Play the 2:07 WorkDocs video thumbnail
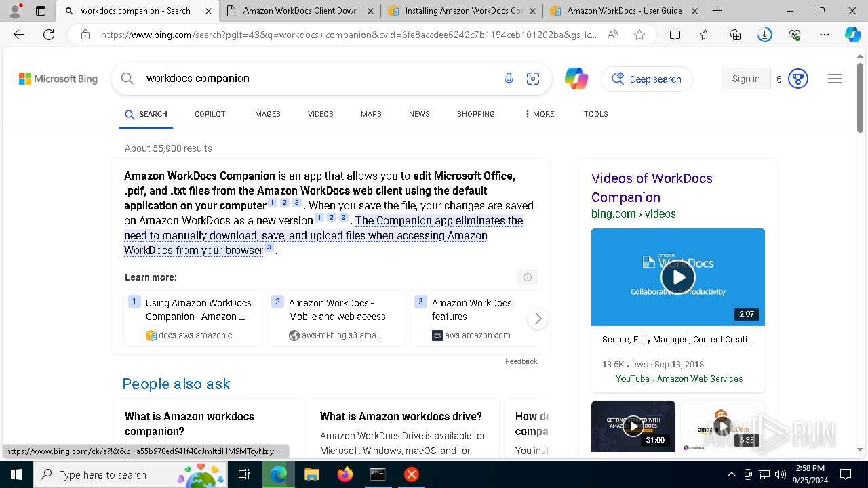This screenshot has height=488, width=868. click(678, 277)
